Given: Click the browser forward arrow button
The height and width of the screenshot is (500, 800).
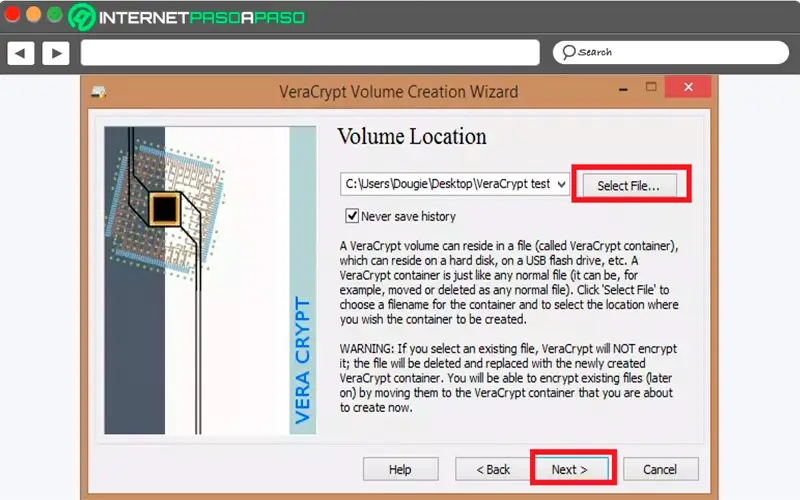Looking at the screenshot, I should [x=56, y=53].
